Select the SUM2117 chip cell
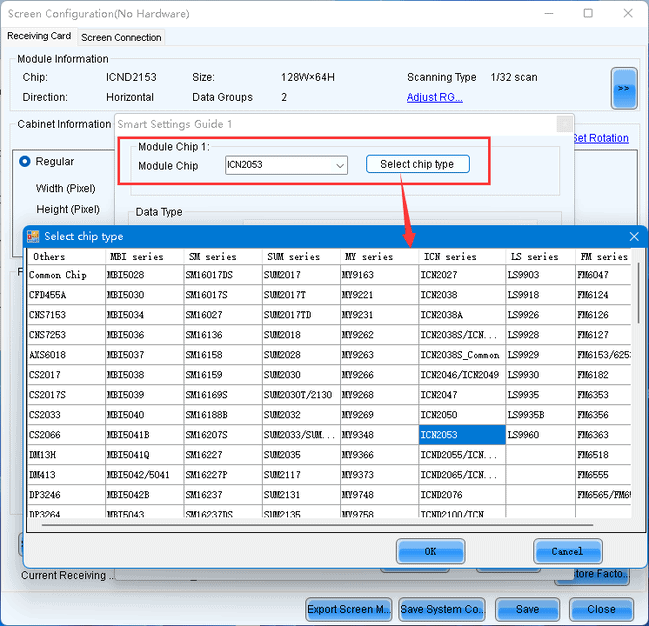Image resolution: width=649 pixels, height=626 pixels. click(x=301, y=475)
